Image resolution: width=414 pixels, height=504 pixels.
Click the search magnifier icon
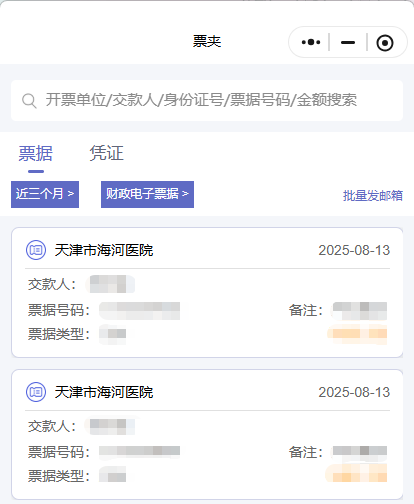pos(29,100)
